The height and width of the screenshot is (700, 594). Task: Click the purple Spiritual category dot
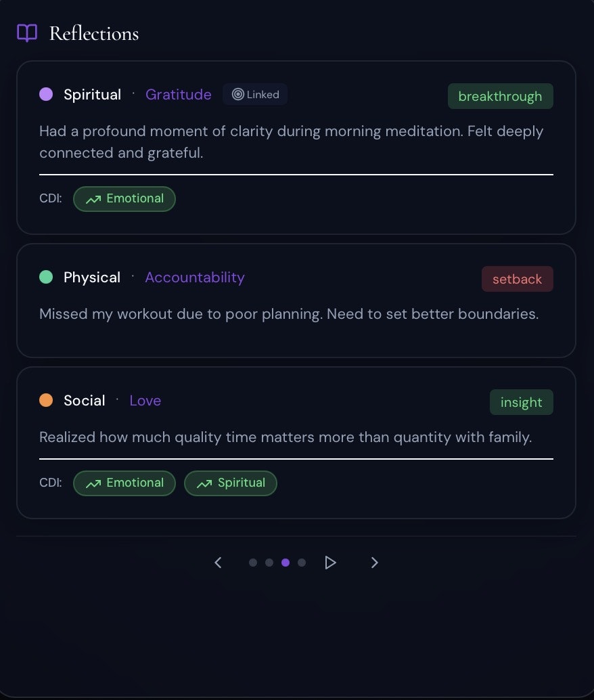pyautogui.click(x=46, y=94)
